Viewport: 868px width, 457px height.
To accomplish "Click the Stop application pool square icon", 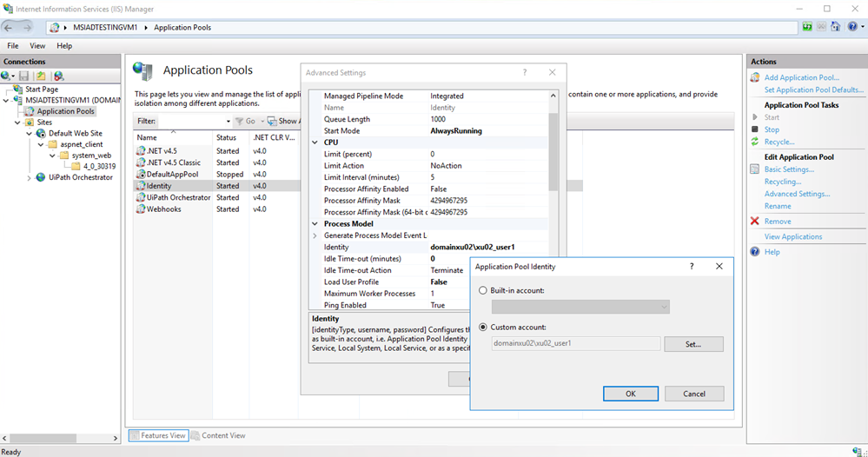I will pos(754,129).
